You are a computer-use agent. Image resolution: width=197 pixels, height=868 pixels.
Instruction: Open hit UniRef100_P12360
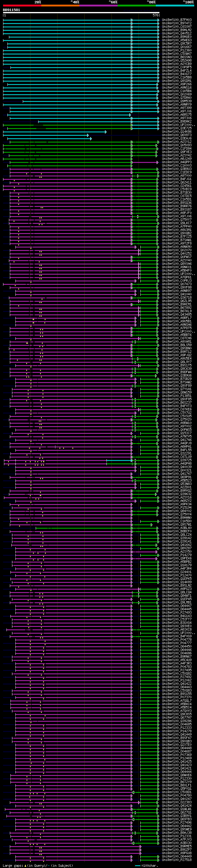[177, 50]
